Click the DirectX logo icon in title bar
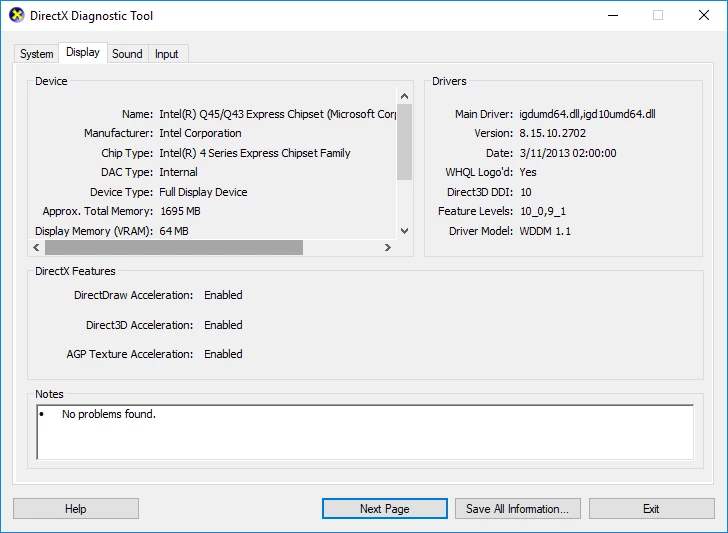The image size is (728, 533). (16, 15)
